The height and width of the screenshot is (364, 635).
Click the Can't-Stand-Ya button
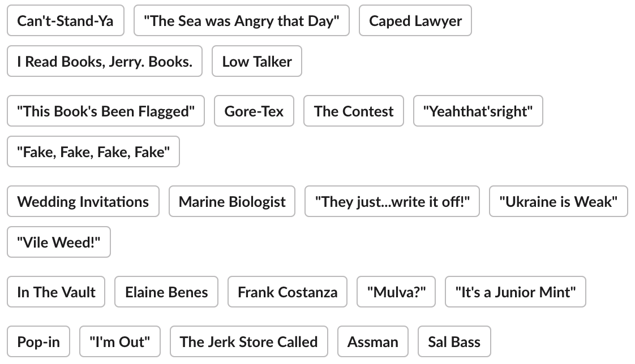65,21
